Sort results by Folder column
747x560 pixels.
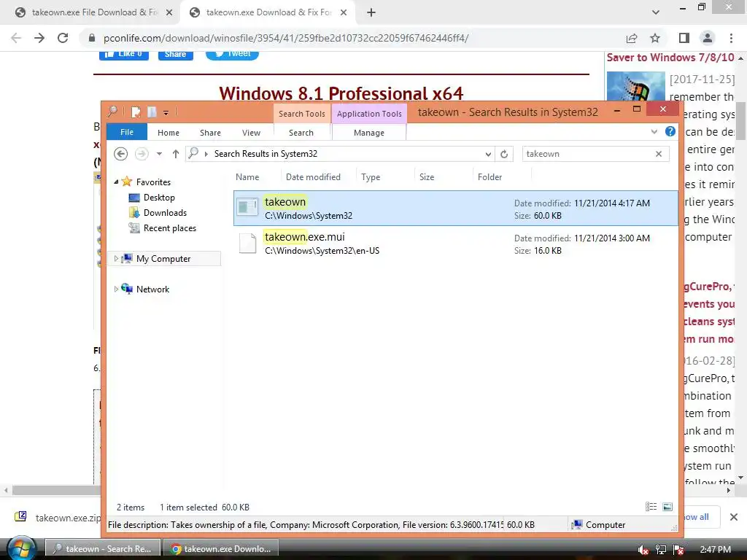coord(489,177)
